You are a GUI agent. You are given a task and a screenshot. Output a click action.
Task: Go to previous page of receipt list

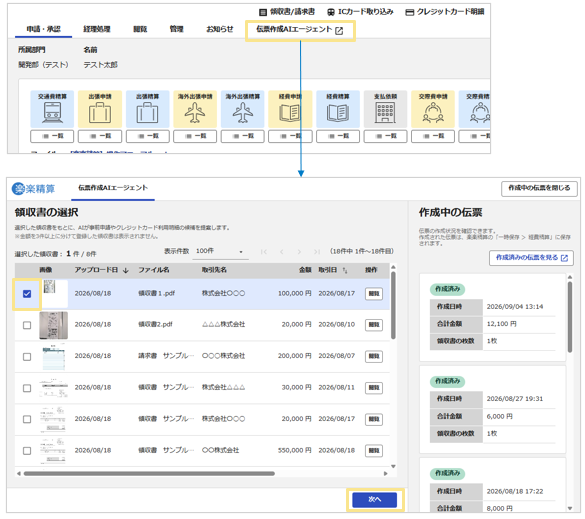pyautogui.click(x=282, y=252)
